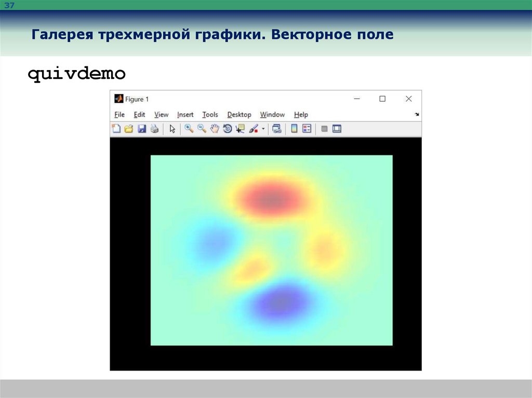Click the New Figure icon
Image resolution: width=532 pixels, height=398 pixels.
pos(116,129)
